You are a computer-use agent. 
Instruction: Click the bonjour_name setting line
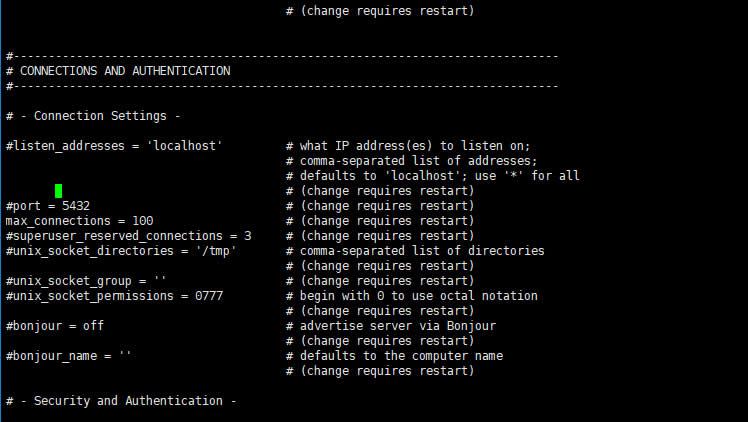(x=68, y=356)
